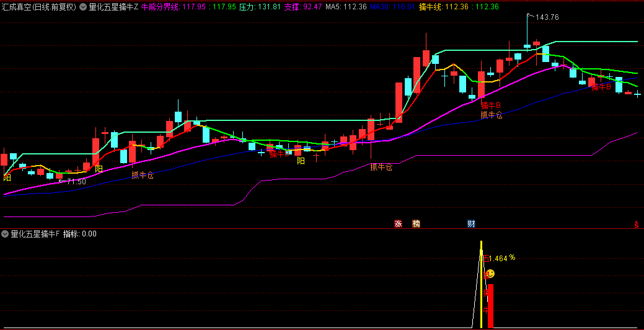This screenshot has width=644, height=330.
Task: Click the red 涨 event marker icon
Action: (x=398, y=223)
